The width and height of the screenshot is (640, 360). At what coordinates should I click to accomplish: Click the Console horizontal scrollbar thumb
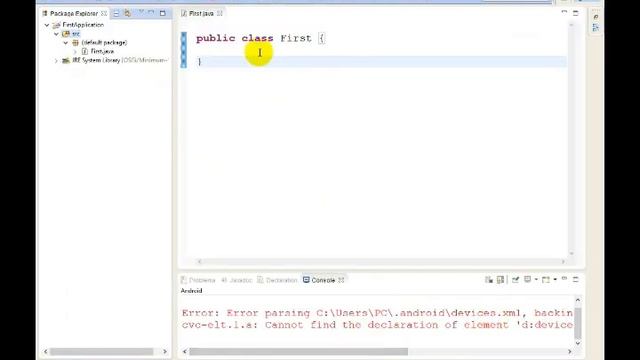(298, 351)
